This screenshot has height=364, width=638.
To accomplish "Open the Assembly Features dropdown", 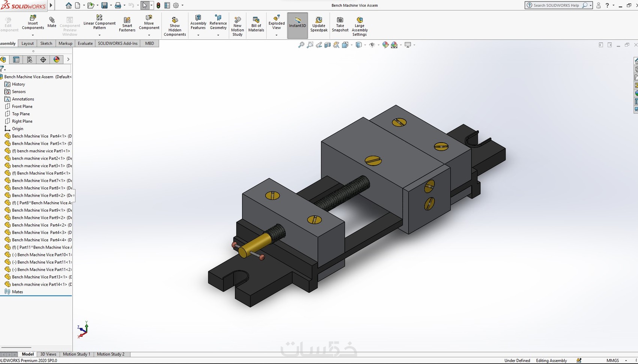I will point(198,35).
